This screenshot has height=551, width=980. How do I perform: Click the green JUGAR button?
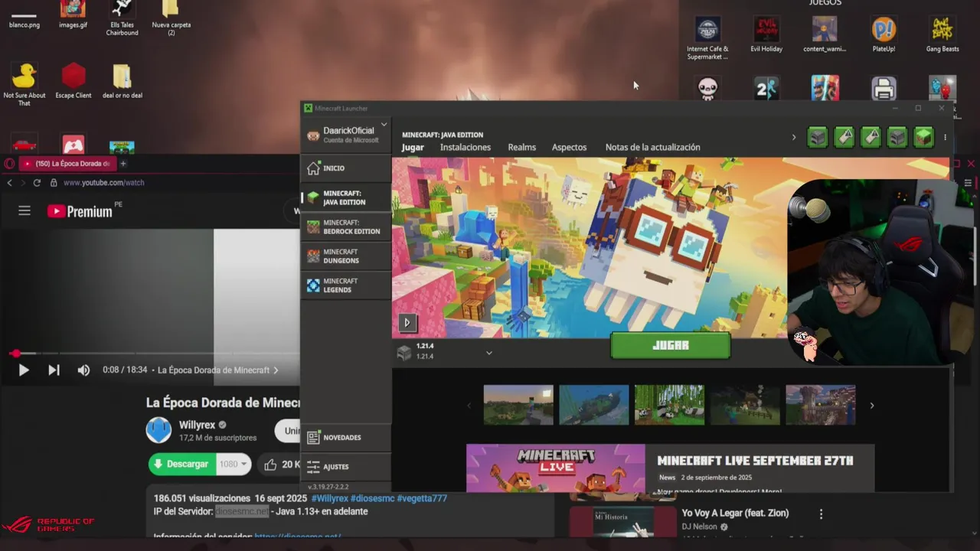pyautogui.click(x=671, y=346)
